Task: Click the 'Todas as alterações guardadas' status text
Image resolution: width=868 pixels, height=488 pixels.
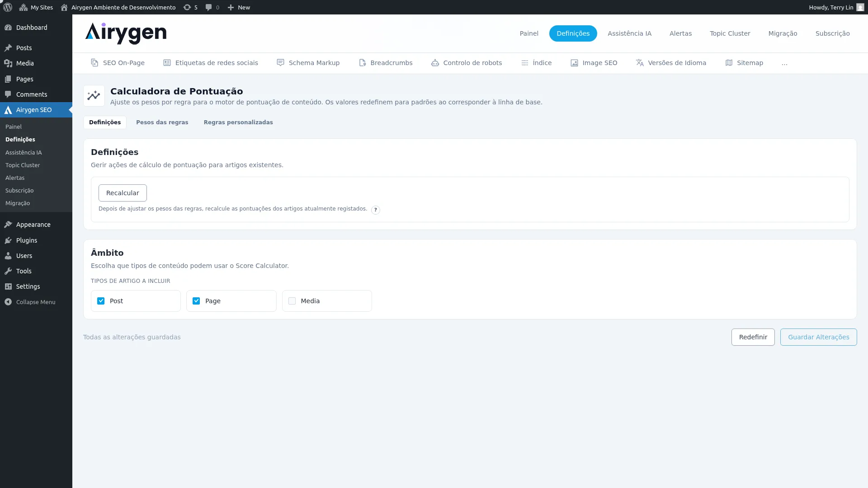Action: click(x=132, y=337)
